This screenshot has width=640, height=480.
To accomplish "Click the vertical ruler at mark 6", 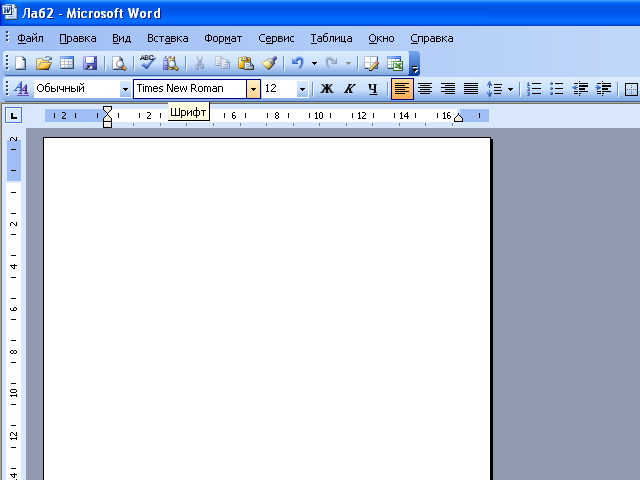I will click(x=14, y=309).
